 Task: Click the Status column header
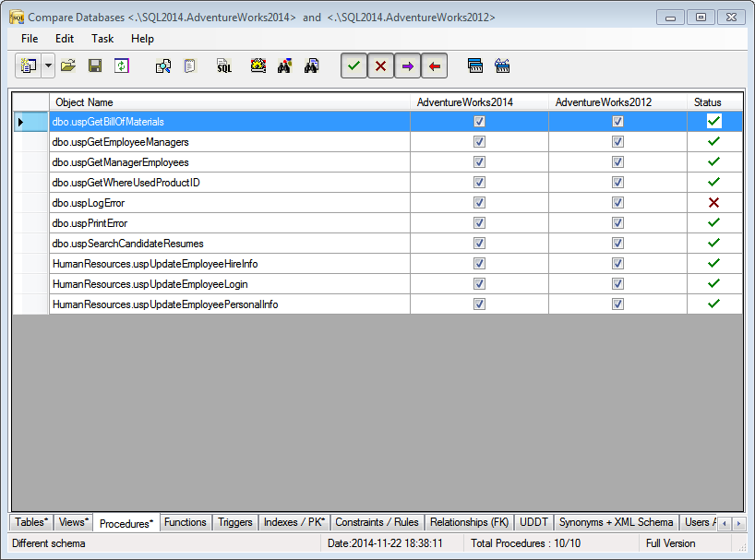point(708,101)
